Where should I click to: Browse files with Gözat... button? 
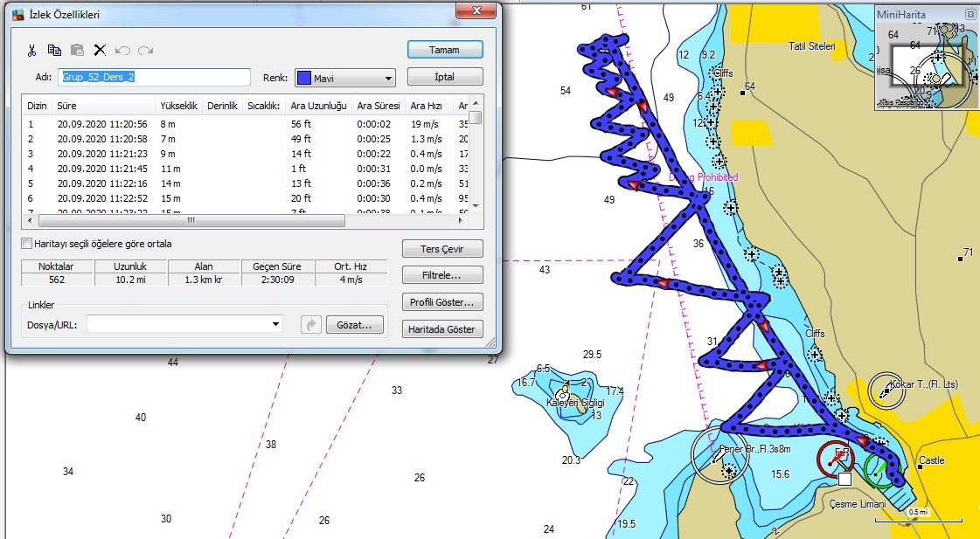point(354,325)
